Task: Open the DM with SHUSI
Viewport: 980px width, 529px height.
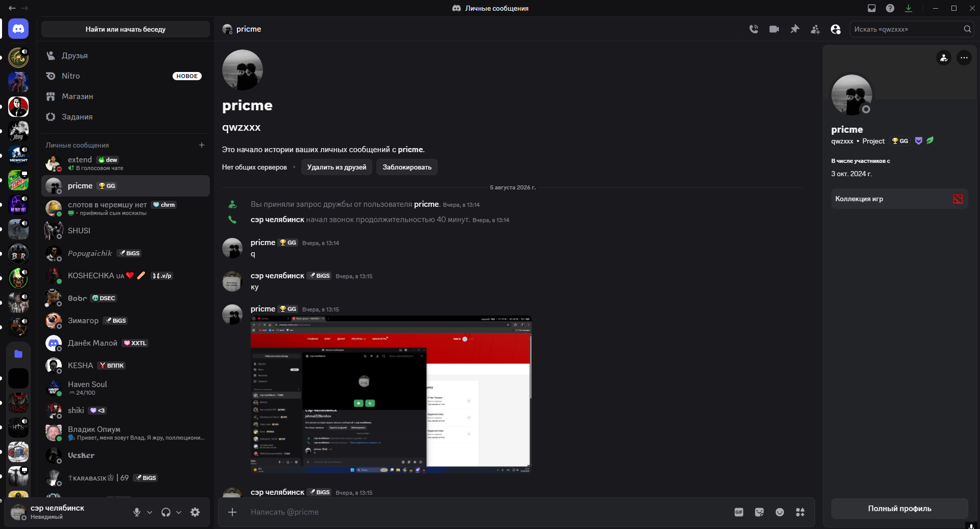Action: (x=126, y=231)
